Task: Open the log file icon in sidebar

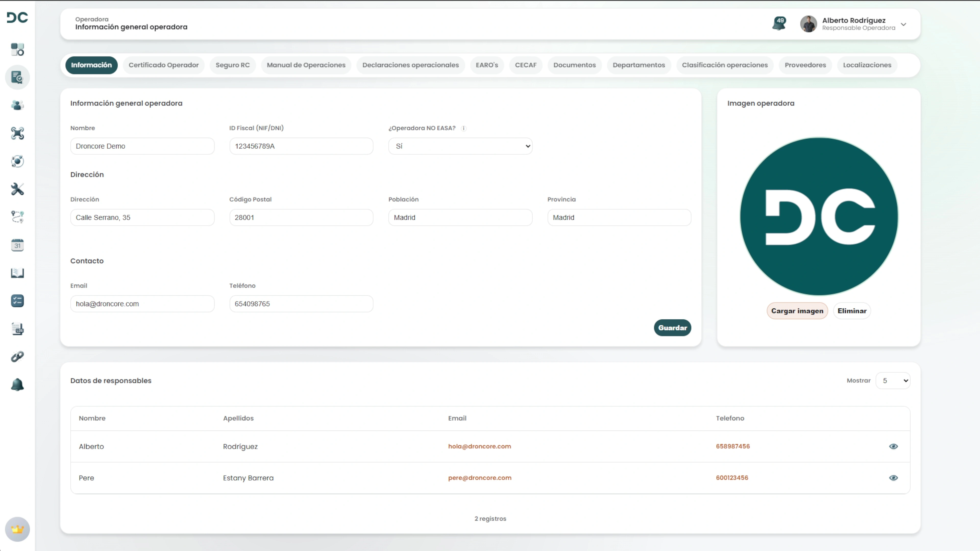Action: pos(18,329)
